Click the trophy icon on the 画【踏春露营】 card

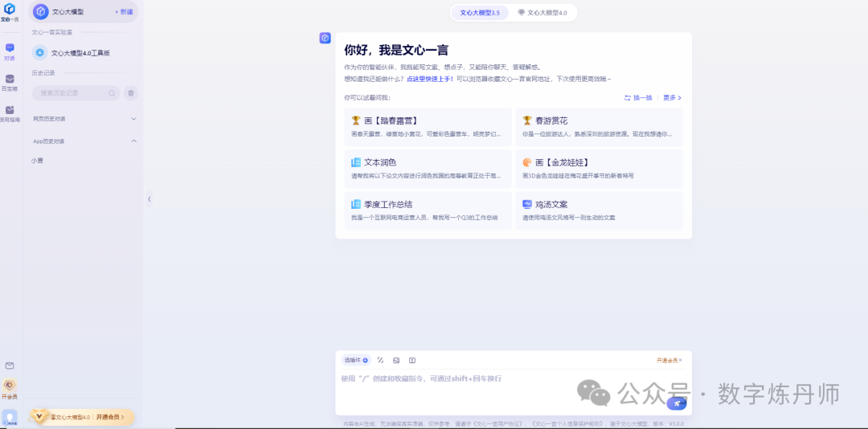tap(356, 121)
